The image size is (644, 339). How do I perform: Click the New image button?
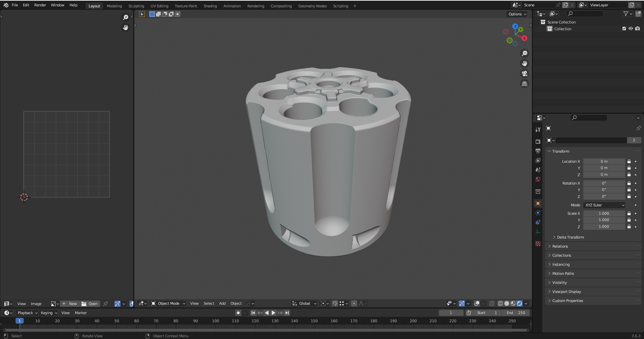pos(70,304)
